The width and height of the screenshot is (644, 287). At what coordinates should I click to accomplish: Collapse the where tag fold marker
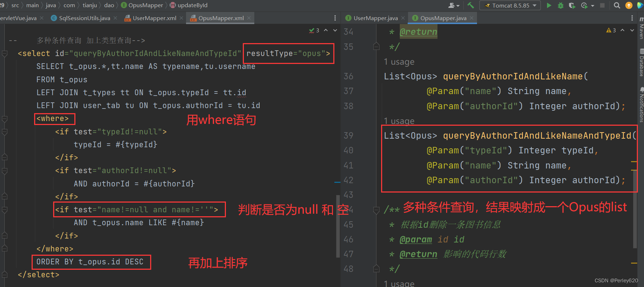tap(5, 119)
